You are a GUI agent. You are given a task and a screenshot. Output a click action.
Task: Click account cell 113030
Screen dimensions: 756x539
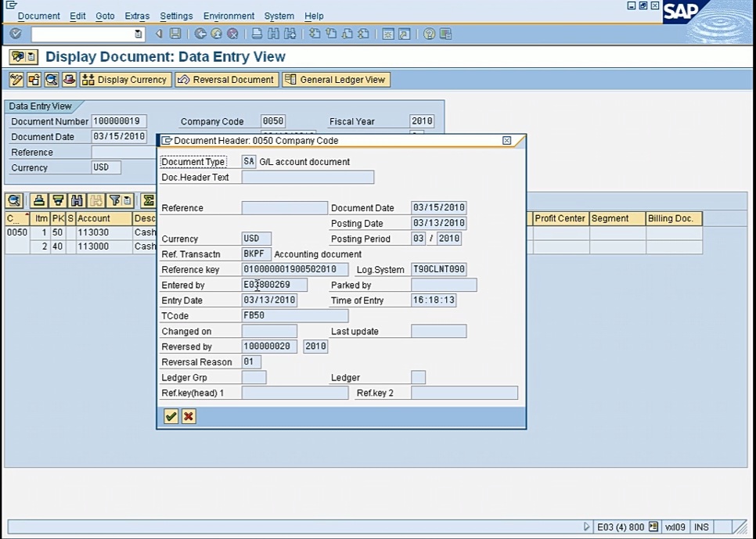(x=103, y=232)
